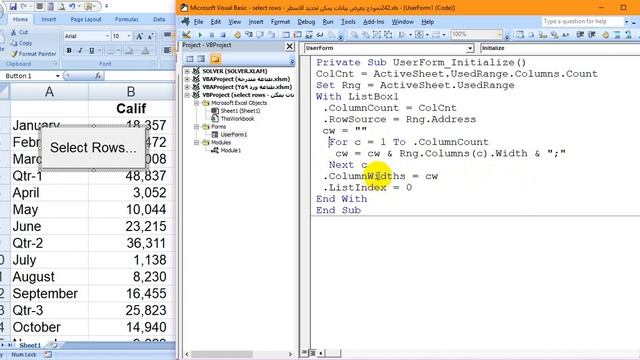The width and height of the screenshot is (640, 360).
Task: Click the Select Rows... button on the sheet
Action: pos(93,147)
